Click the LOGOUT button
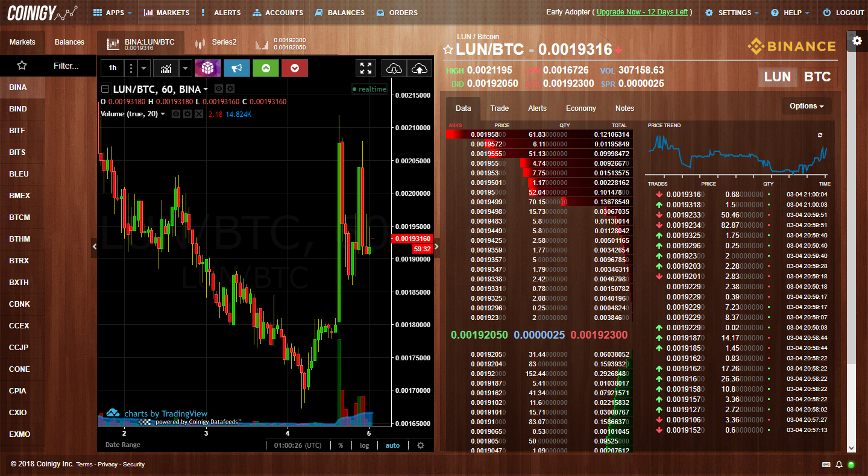The image size is (868, 476). tap(844, 12)
